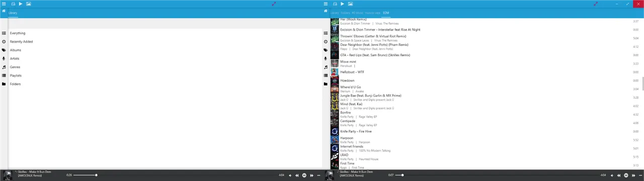Click Folders icon in right window sidebar

pyautogui.click(x=326, y=84)
